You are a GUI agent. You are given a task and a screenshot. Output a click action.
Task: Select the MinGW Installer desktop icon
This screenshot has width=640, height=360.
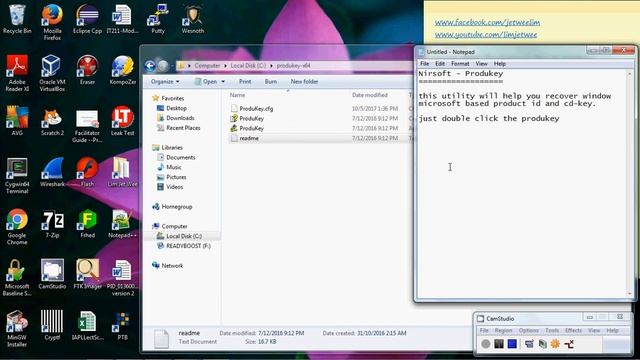click(x=17, y=329)
